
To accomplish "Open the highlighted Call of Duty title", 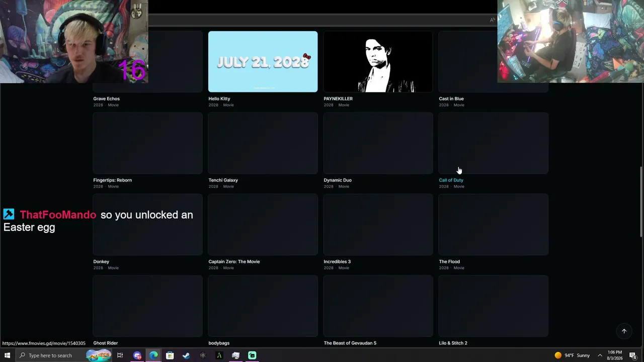I will [451, 180].
